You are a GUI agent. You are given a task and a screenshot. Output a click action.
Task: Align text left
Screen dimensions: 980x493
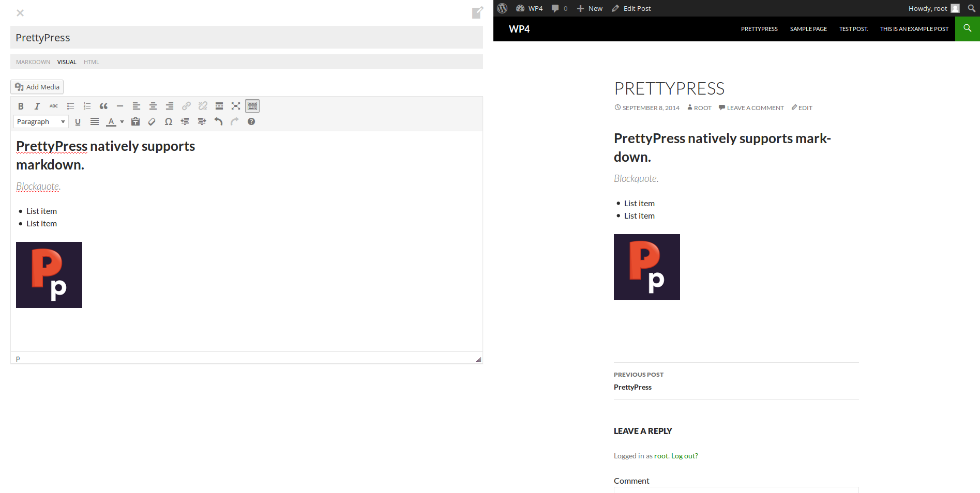click(x=137, y=106)
